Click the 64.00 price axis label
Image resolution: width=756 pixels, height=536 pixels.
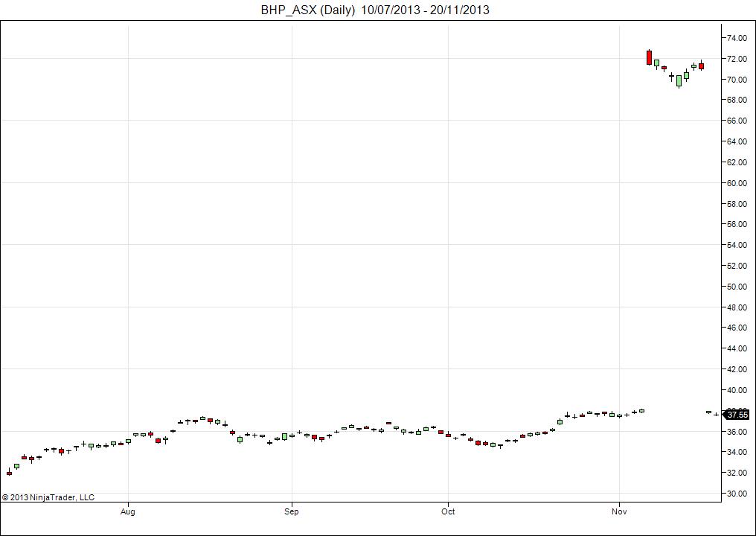pyautogui.click(x=737, y=141)
